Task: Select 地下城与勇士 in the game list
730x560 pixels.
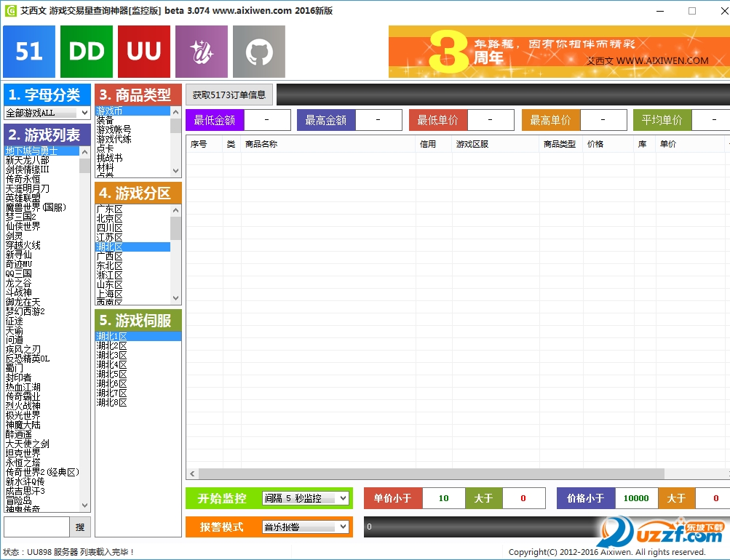Action: coord(42,151)
